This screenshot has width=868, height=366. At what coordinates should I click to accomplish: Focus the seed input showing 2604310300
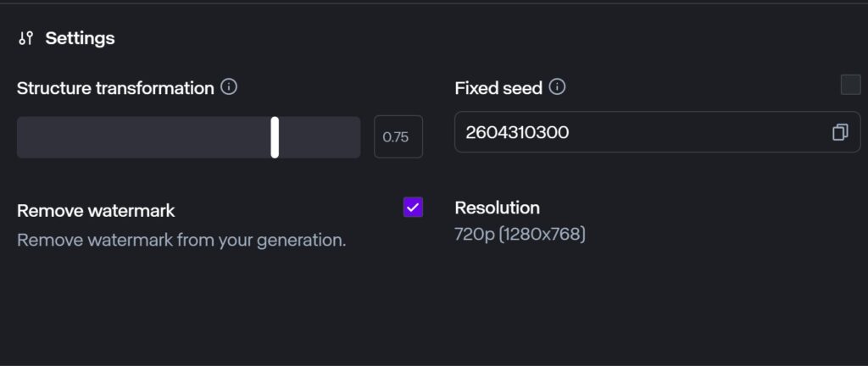tap(636, 132)
